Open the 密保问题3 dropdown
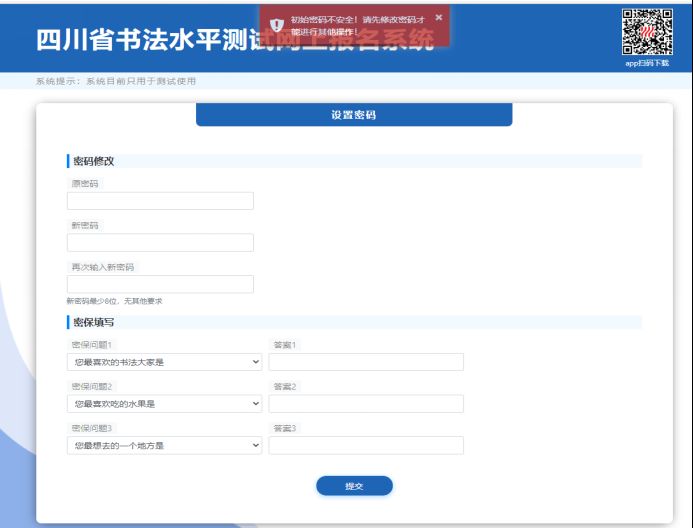This screenshot has width=693, height=528. (x=164, y=445)
